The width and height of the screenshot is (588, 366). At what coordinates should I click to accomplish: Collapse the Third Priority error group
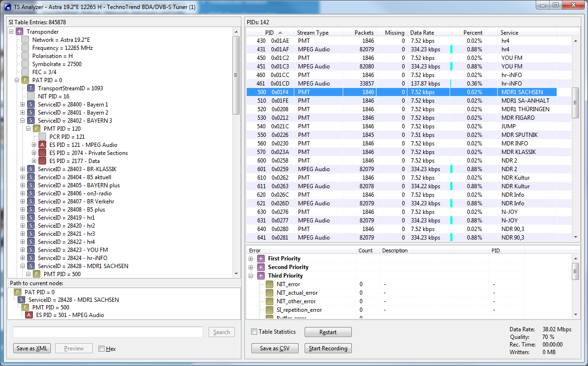pos(251,276)
